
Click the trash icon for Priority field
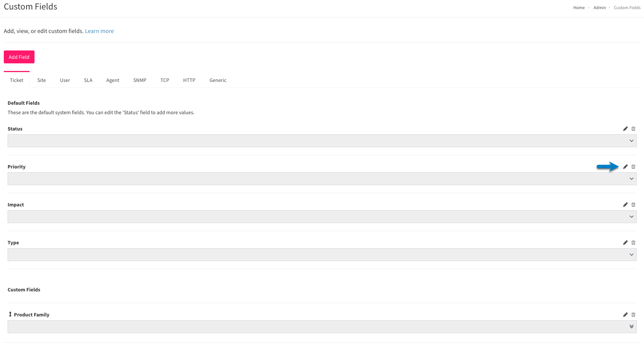pos(633,167)
